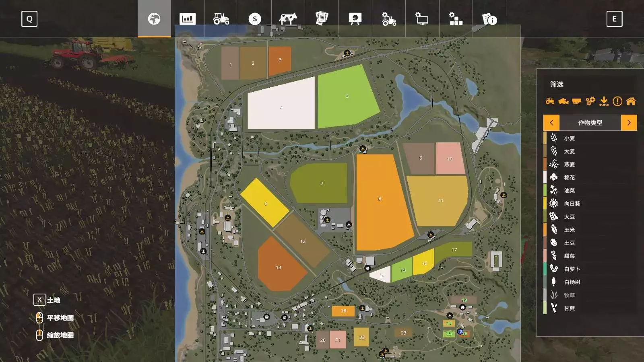This screenshot has width=644, height=362.
Task: Select field 9 on the map
Action: coord(419,158)
